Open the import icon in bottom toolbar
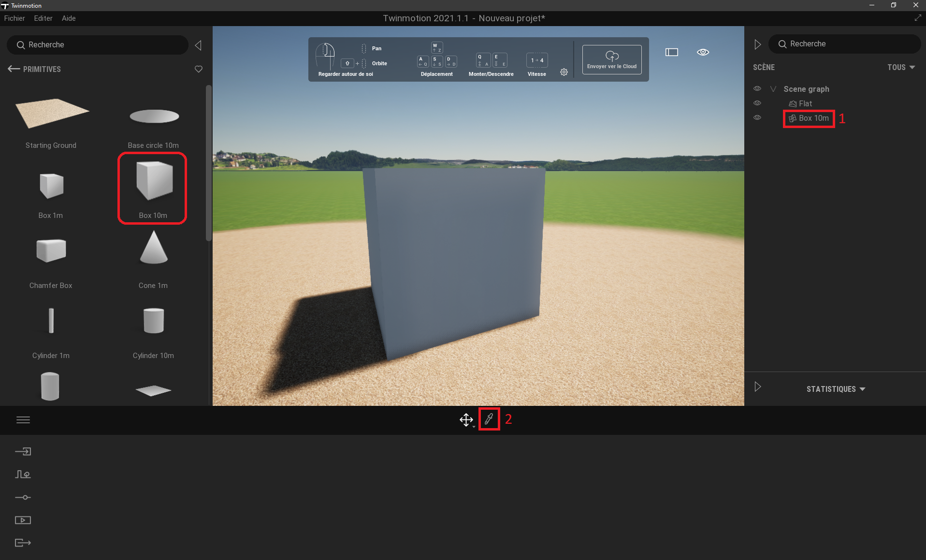This screenshot has width=926, height=560. click(23, 451)
